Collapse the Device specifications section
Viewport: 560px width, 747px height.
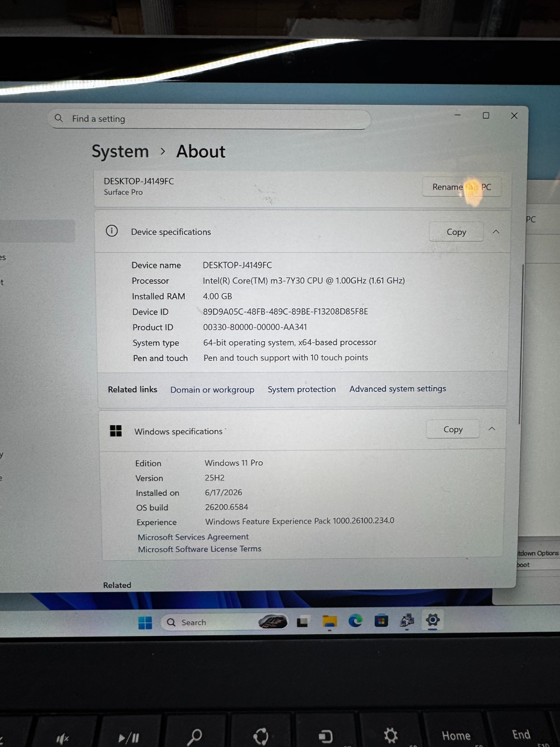(x=496, y=232)
